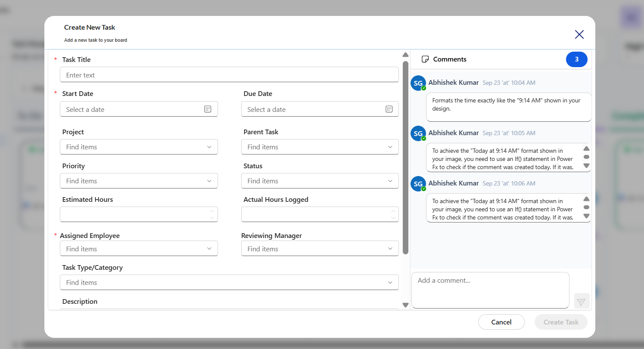Click the comments count badge showing 3

[x=577, y=59]
